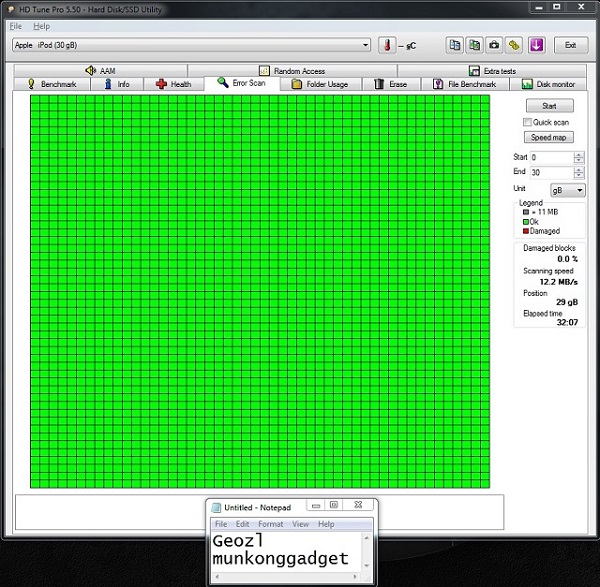This screenshot has height=587, width=600.
Task: Increase the Start value with up arrow
Action: [x=579, y=154]
